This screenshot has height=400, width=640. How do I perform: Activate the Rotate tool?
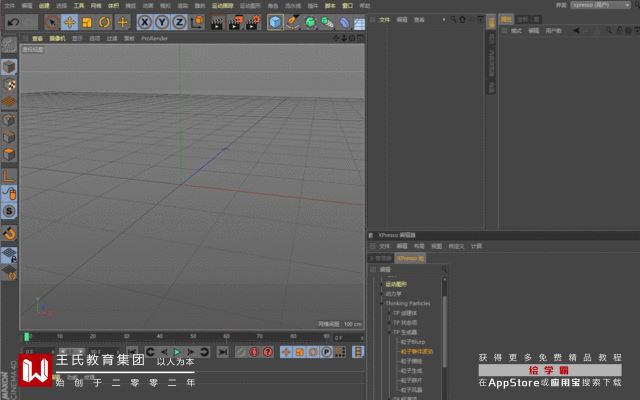(104, 22)
